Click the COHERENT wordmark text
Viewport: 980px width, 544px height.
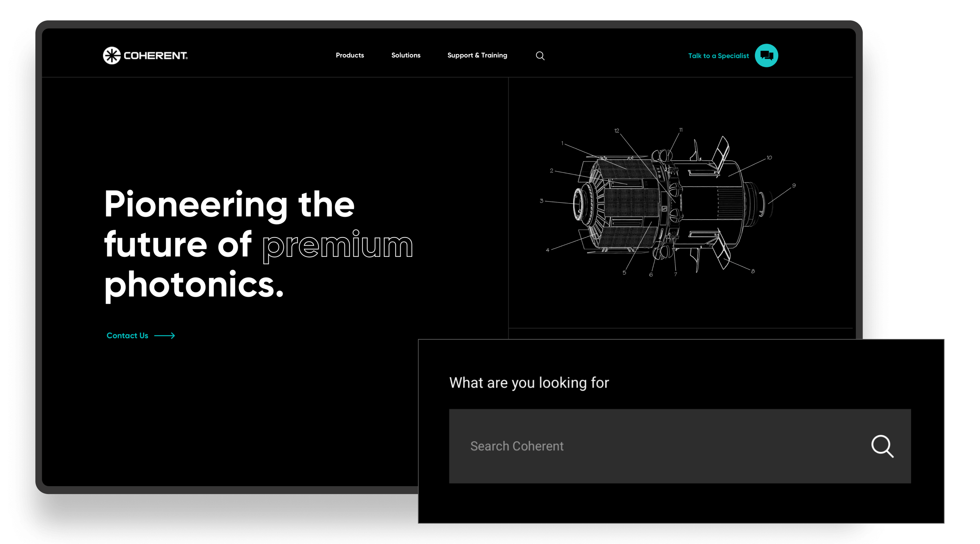(x=156, y=56)
